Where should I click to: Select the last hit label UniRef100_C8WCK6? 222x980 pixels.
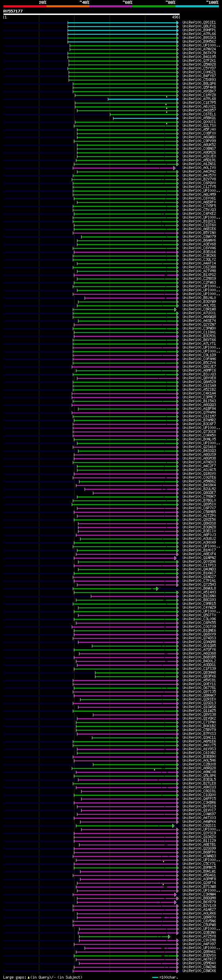click(199, 971)
